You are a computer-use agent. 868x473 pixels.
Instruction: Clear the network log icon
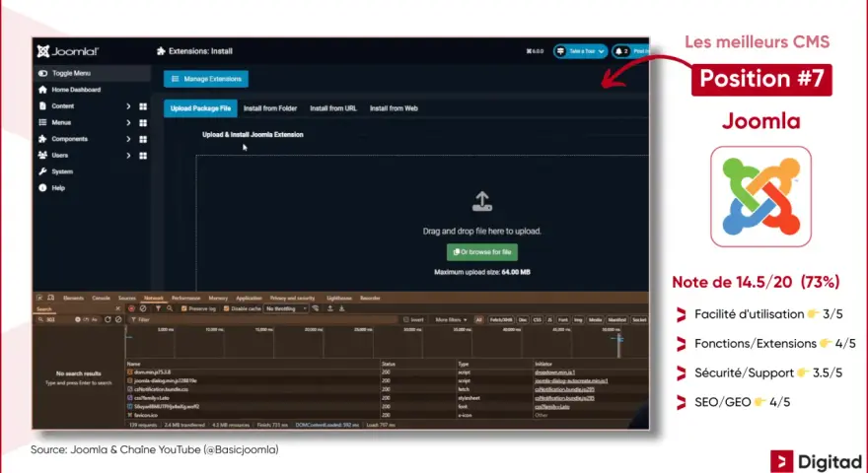(x=143, y=308)
